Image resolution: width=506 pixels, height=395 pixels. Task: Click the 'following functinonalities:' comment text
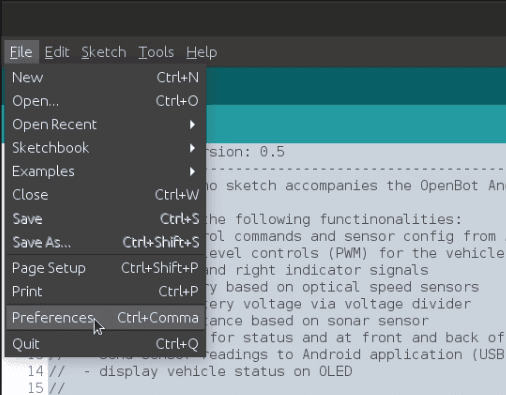348,219
